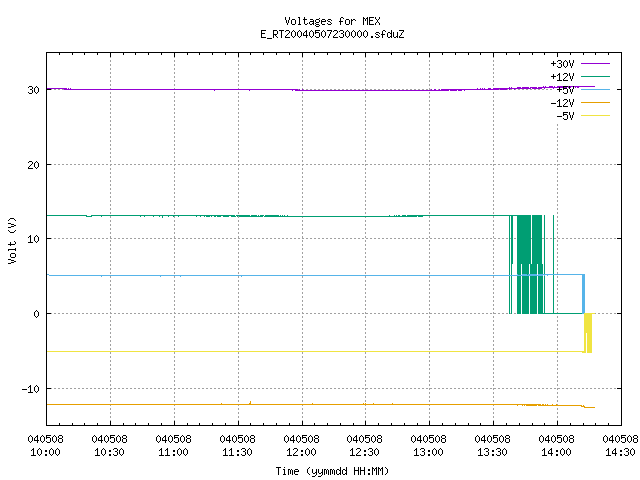Click the y-axis label 'Volt (V)'

click(12, 240)
